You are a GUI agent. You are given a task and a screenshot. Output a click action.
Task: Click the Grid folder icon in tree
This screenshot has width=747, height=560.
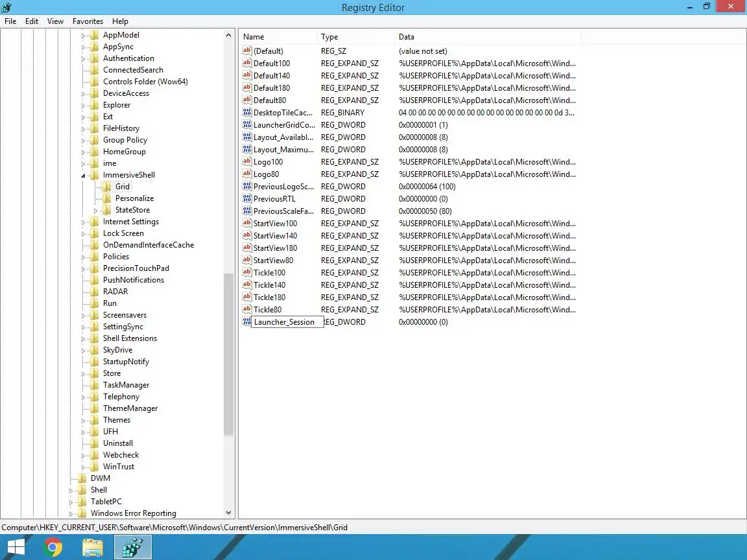coord(107,187)
